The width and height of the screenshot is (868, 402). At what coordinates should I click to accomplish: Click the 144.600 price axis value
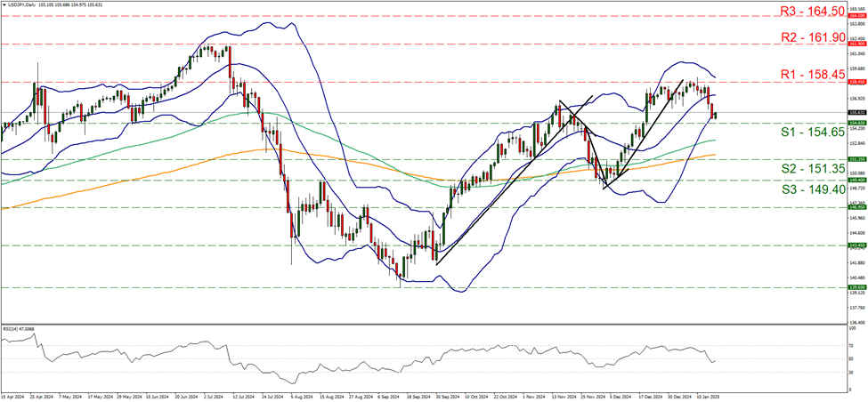pos(856,233)
